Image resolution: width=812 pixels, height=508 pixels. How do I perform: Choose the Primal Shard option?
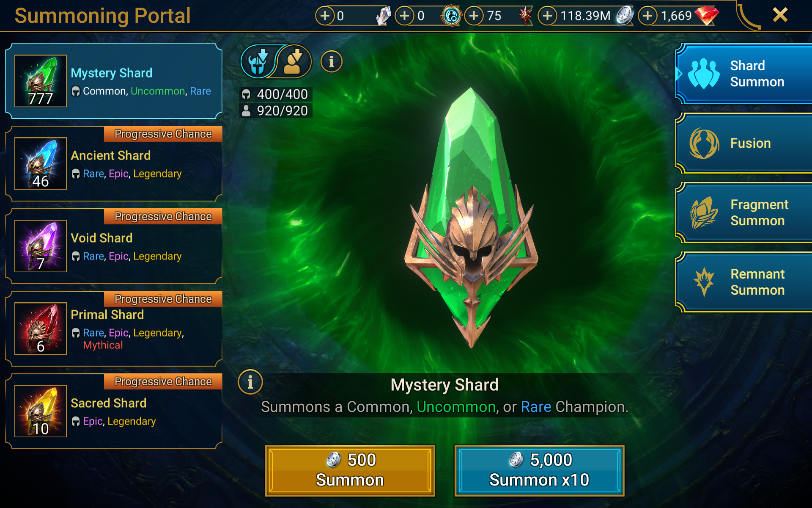pos(114,329)
